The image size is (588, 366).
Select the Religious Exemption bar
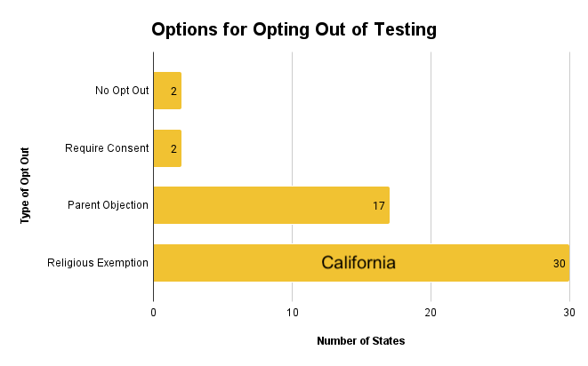361,263
